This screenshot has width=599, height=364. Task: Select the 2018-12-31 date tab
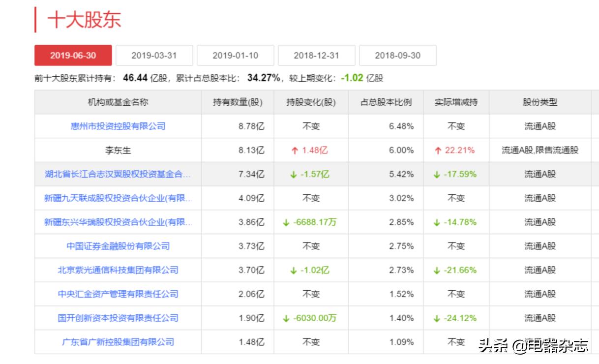[x=317, y=55]
